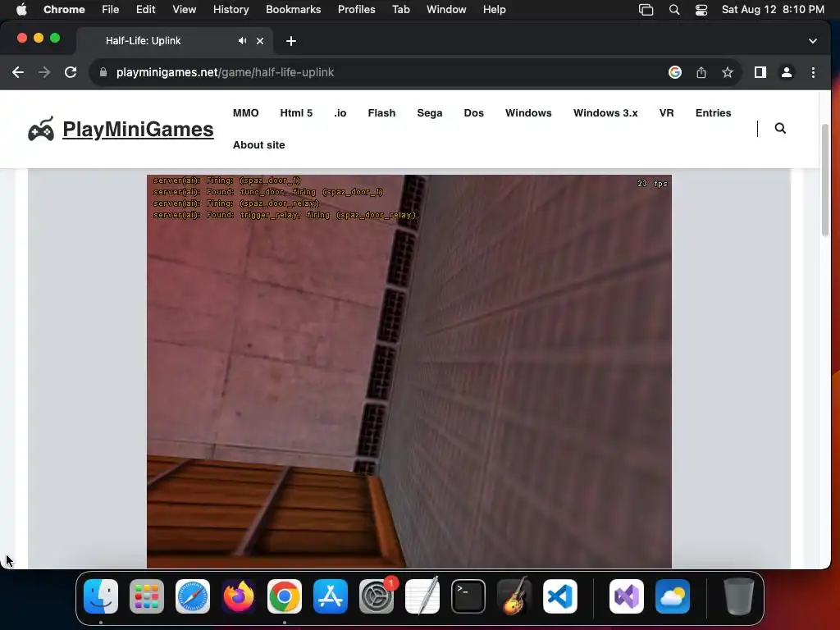Open the Entries page
840x630 pixels.
713,113
